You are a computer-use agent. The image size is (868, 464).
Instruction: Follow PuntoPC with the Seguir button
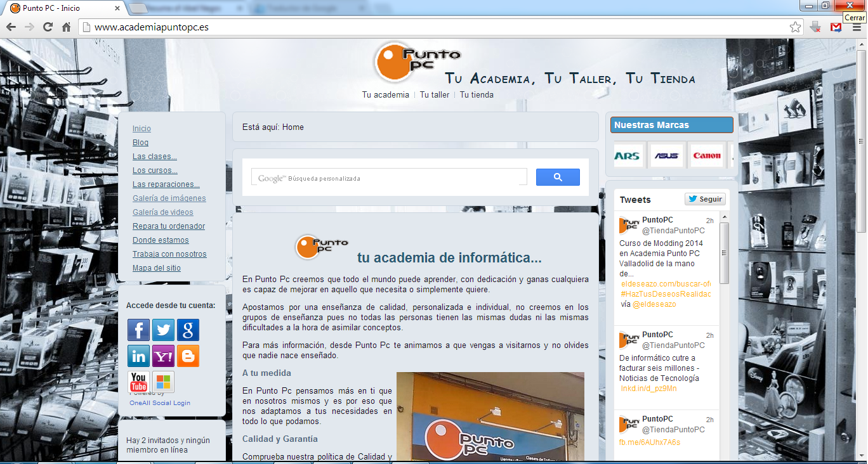click(705, 199)
